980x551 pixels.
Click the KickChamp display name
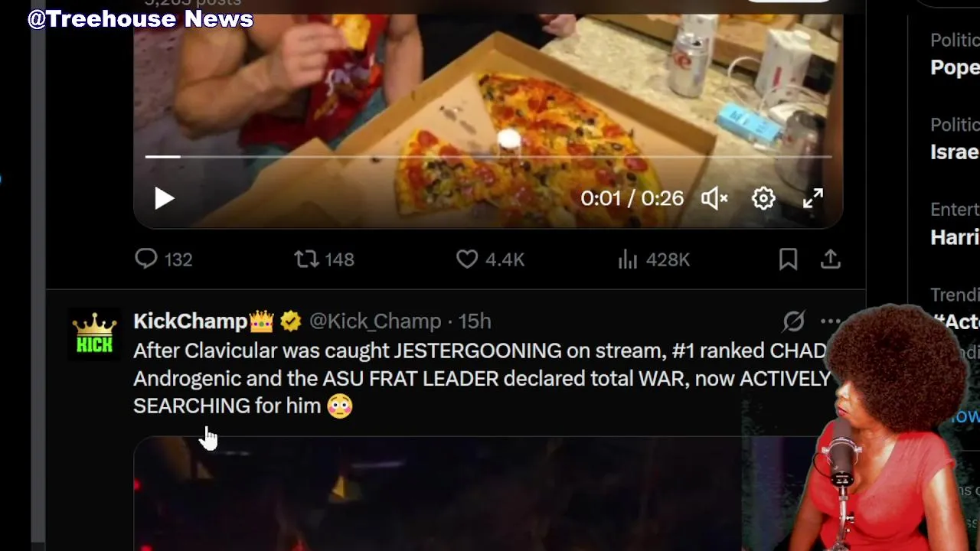(190, 321)
